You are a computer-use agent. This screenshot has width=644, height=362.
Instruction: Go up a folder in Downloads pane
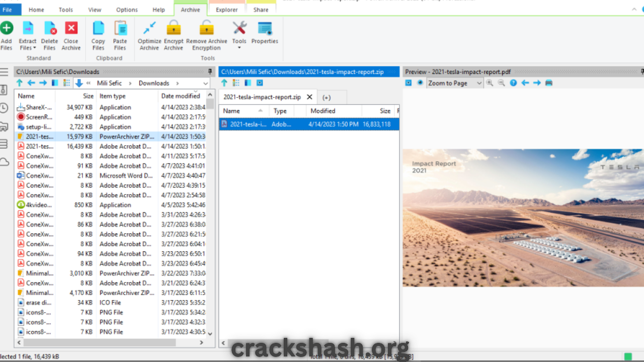coord(20,83)
